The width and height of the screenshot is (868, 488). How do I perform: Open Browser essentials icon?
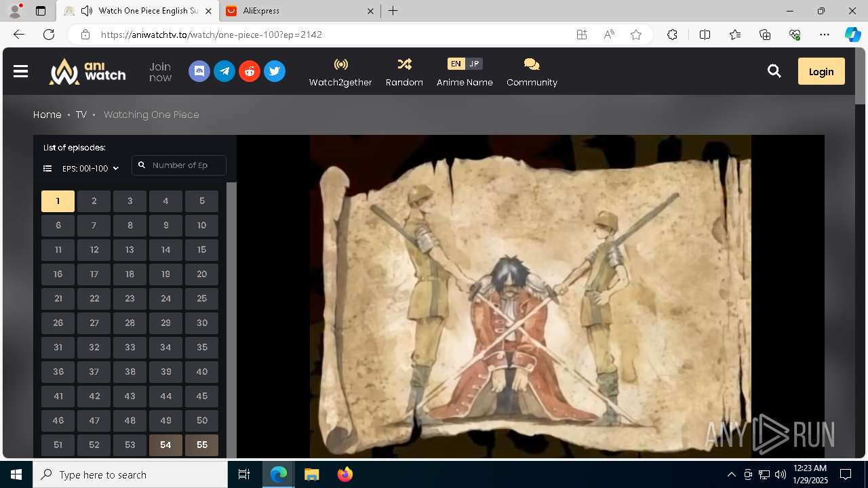click(x=795, y=35)
